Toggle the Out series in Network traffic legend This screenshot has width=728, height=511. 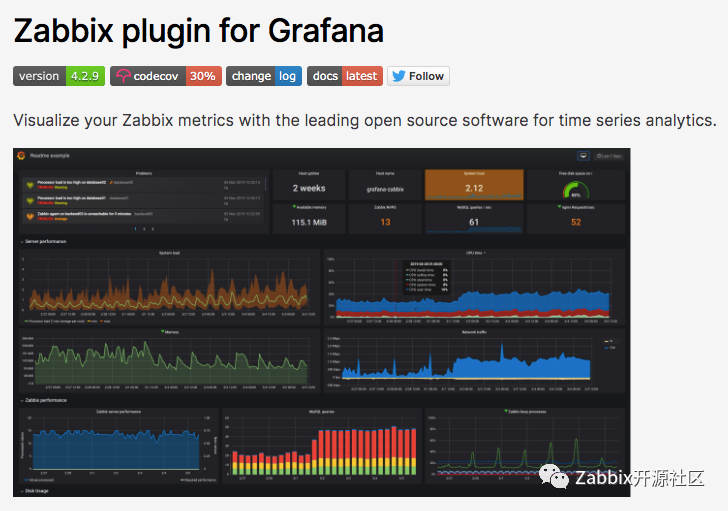click(610, 347)
